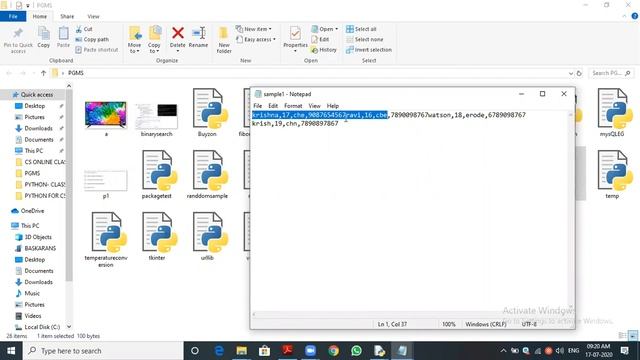Expand the Open button dropdown

point(336,29)
